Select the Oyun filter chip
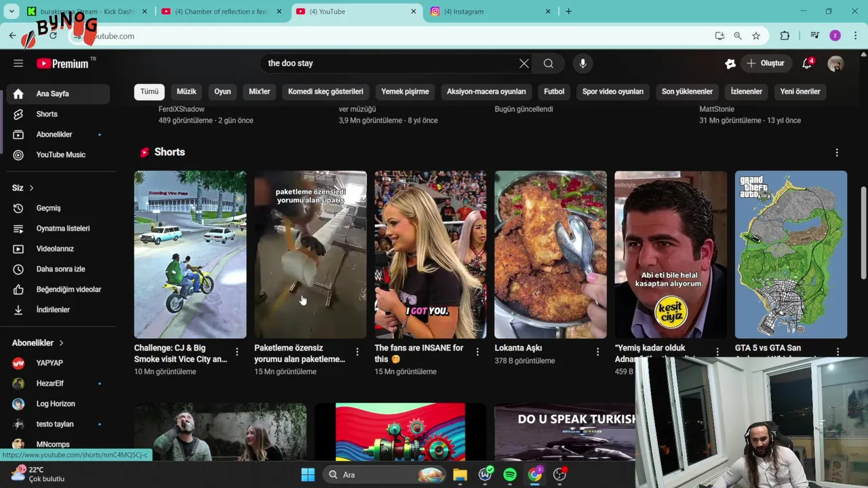The width and height of the screenshot is (868, 488). pos(222,91)
